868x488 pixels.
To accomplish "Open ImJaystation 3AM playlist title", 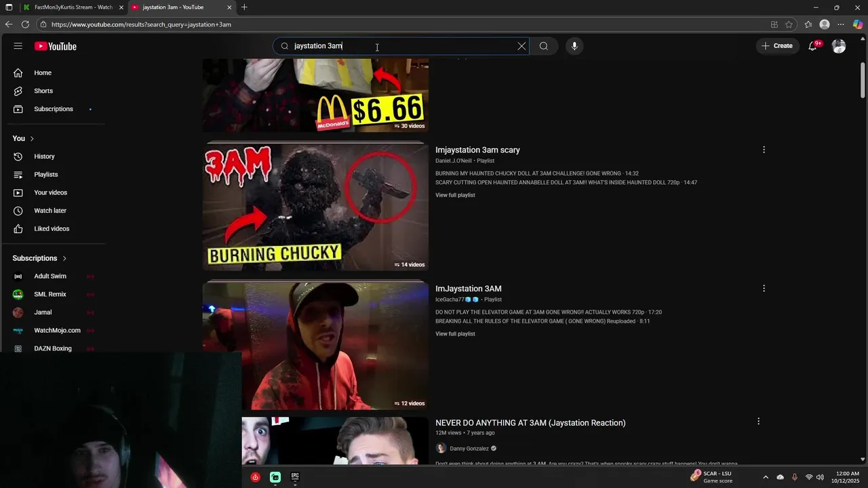I will coord(469,289).
